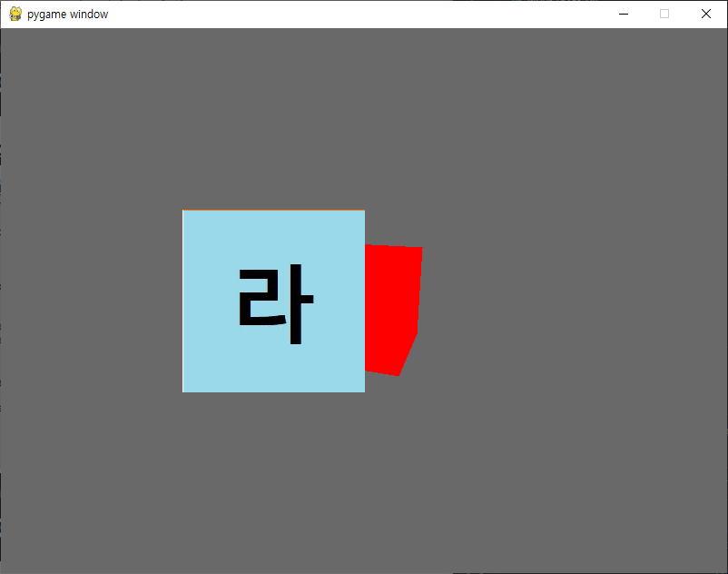Click the "pygame window" title text
Viewport: 728px width, 574px height.
(x=68, y=15)
